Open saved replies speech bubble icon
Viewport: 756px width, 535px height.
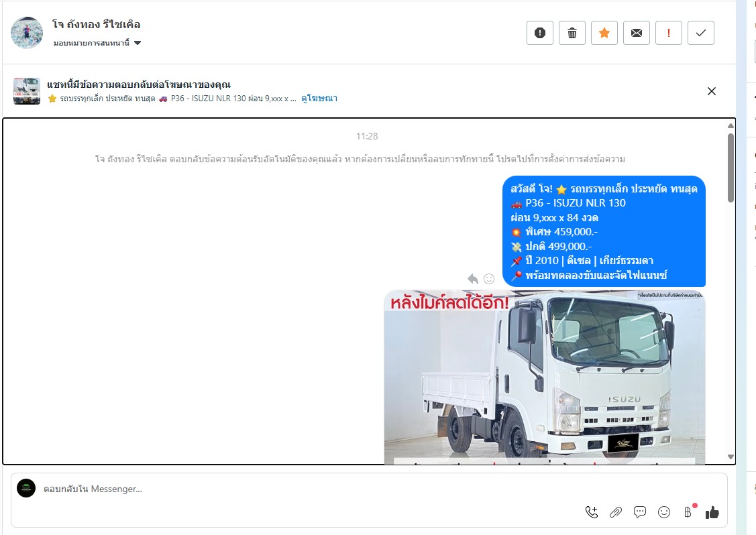coord(640,512)
